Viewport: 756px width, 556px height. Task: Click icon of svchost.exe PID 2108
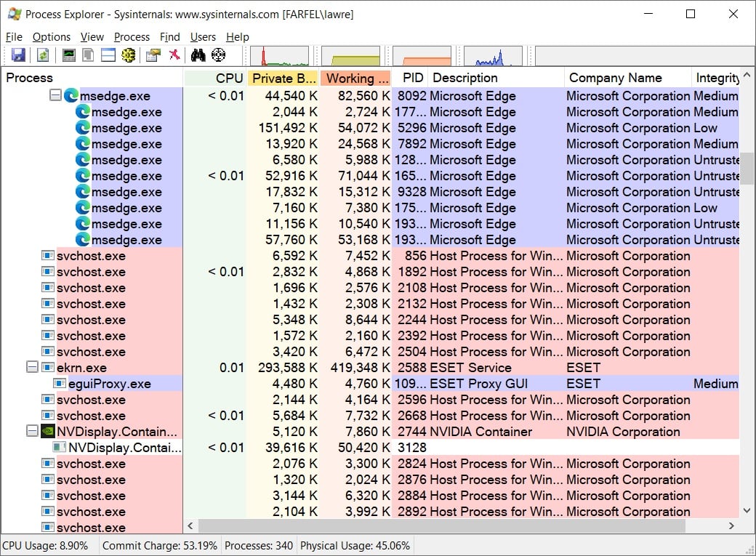(x=48, y=287)
